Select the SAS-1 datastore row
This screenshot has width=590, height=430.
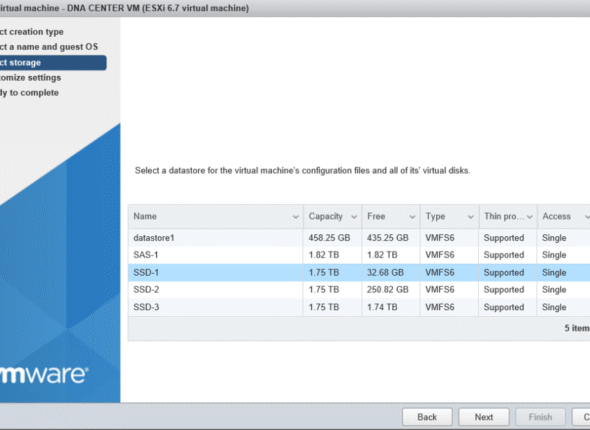pyautogui.click(x=359, y=255)
